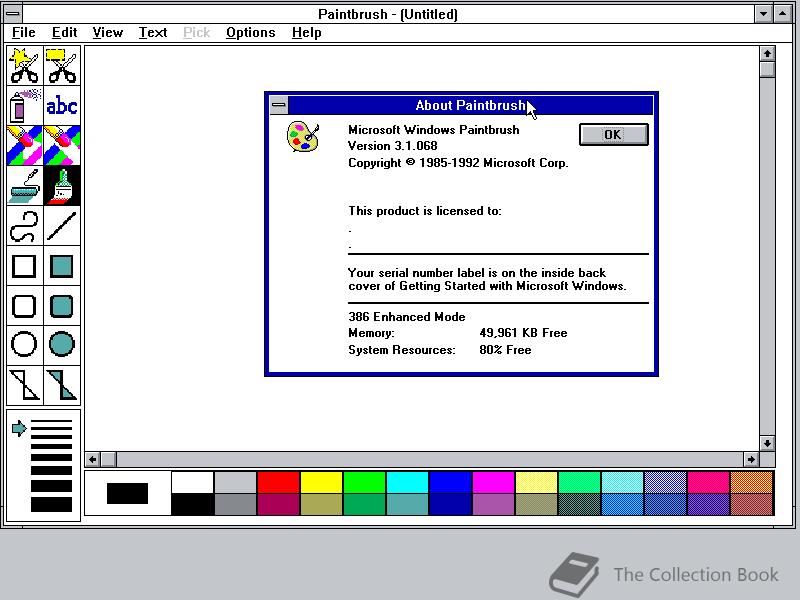Open the Paintbrush window control menu box

pos(13,14)
